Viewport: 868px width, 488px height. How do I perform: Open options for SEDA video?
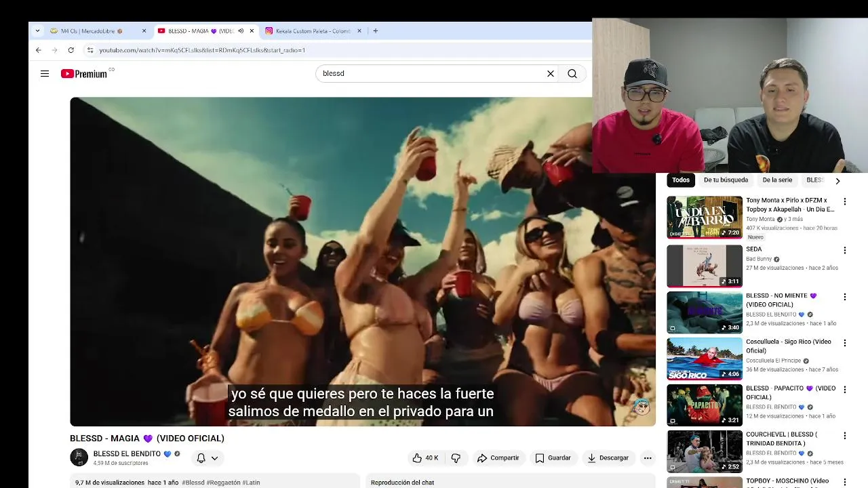[845, 250]
